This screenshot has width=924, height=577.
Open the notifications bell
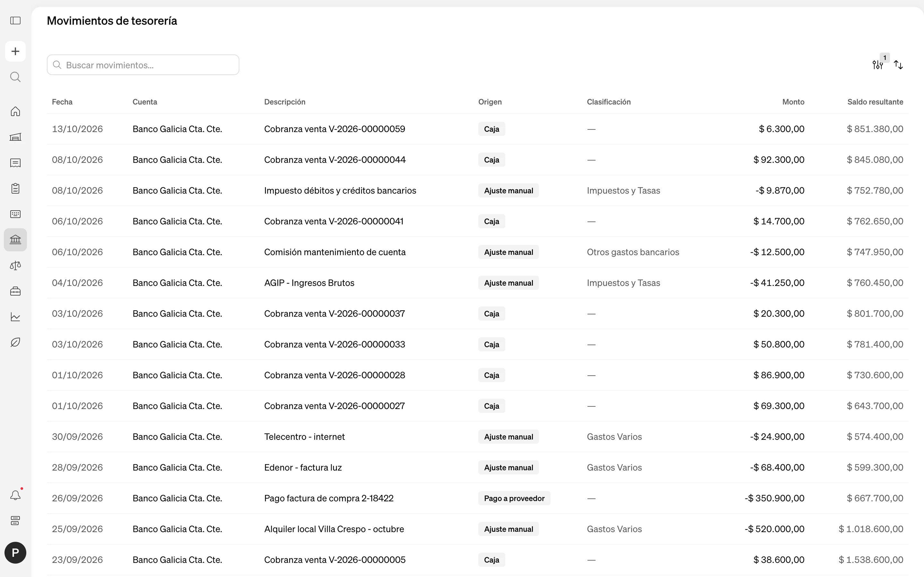(x=15, y=495)
